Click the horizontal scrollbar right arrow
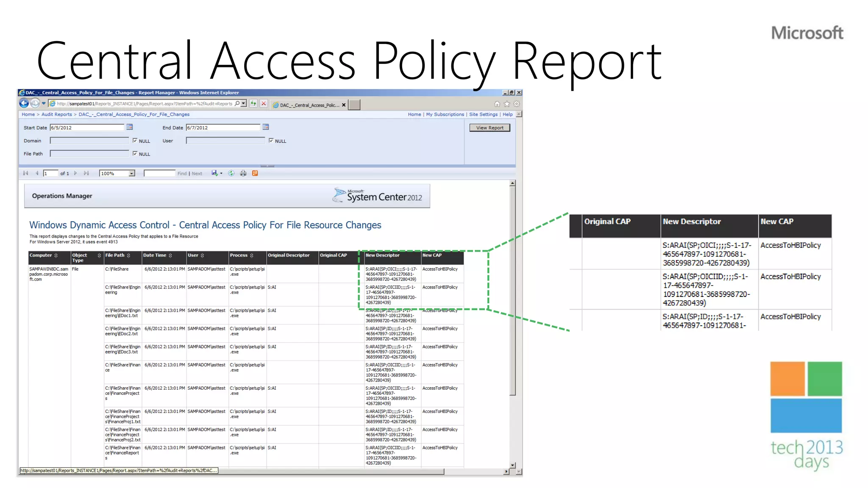The height and width of the screenshot is (488, 868). (506, 471)
